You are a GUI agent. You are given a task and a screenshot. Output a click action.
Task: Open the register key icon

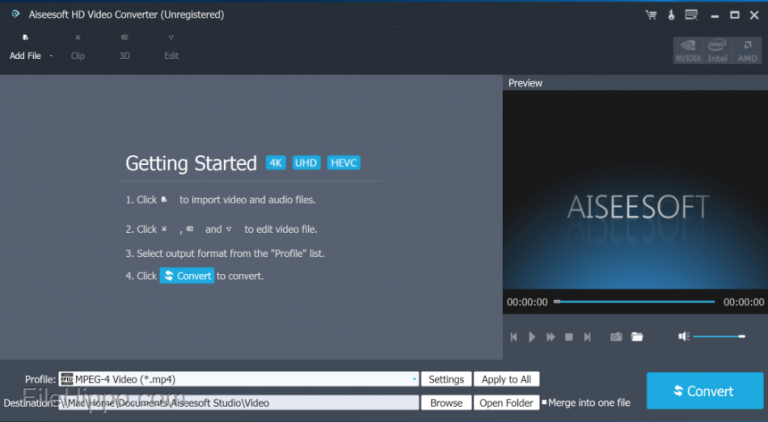671,15
